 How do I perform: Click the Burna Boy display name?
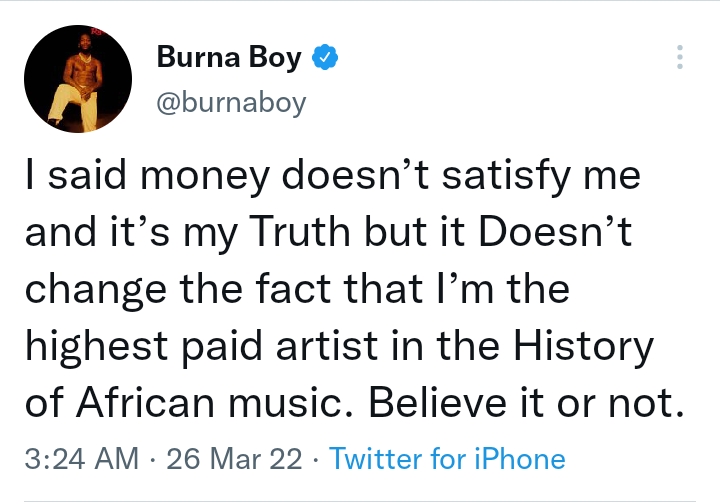coord(229,59)
